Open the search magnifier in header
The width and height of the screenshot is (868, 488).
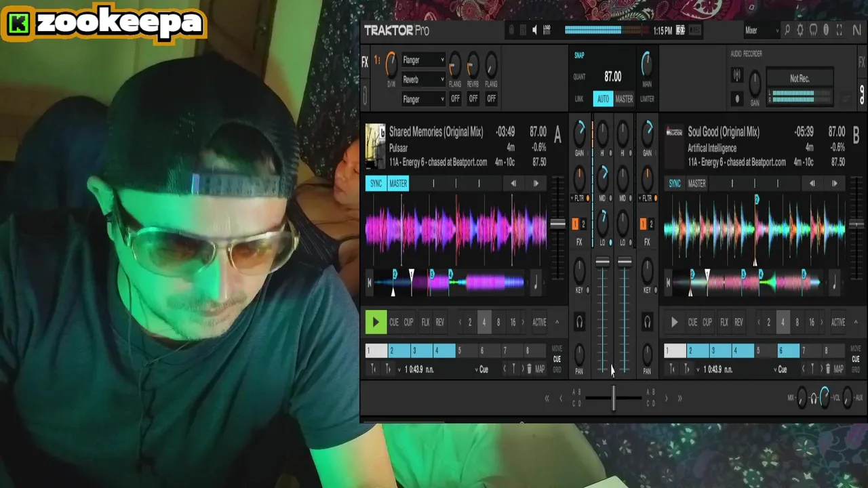(x=787, y=30)
